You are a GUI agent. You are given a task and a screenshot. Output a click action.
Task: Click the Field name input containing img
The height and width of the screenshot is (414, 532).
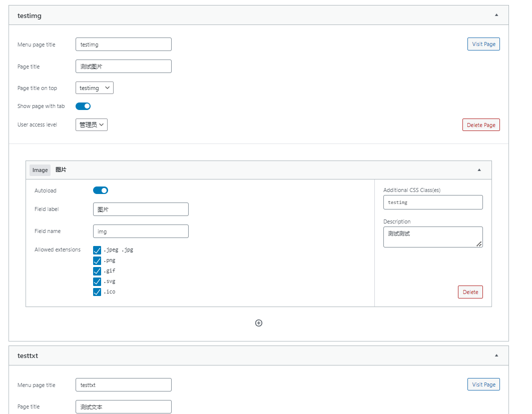point(141,231)
